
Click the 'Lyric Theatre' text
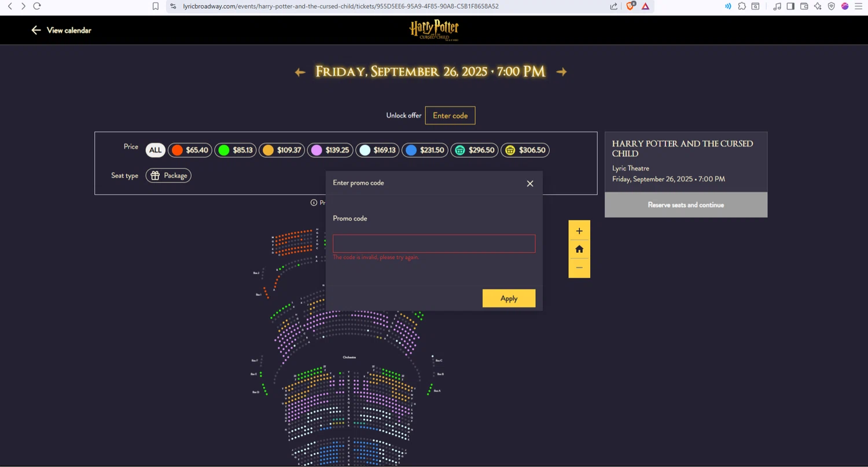point(631,168)
